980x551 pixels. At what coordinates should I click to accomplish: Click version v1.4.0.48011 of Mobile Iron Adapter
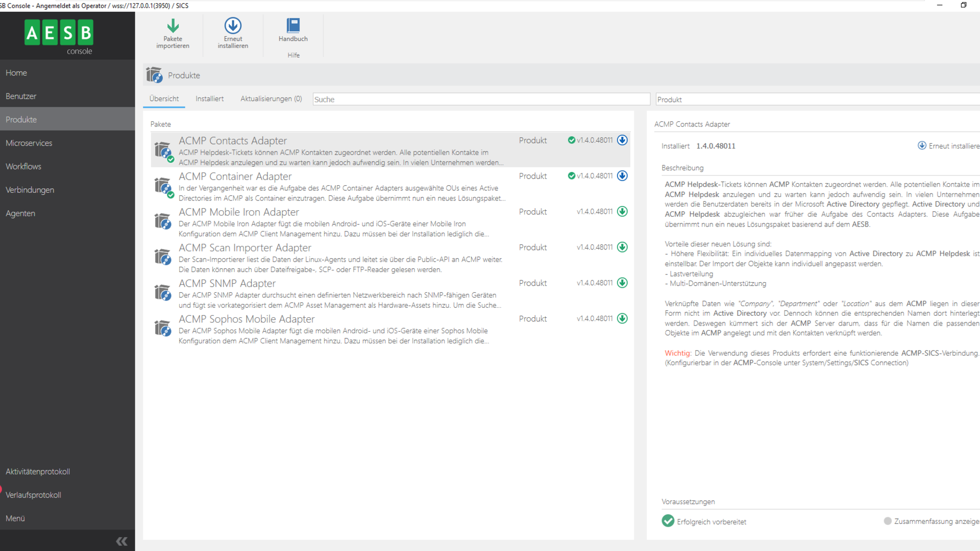pos(595,212)
